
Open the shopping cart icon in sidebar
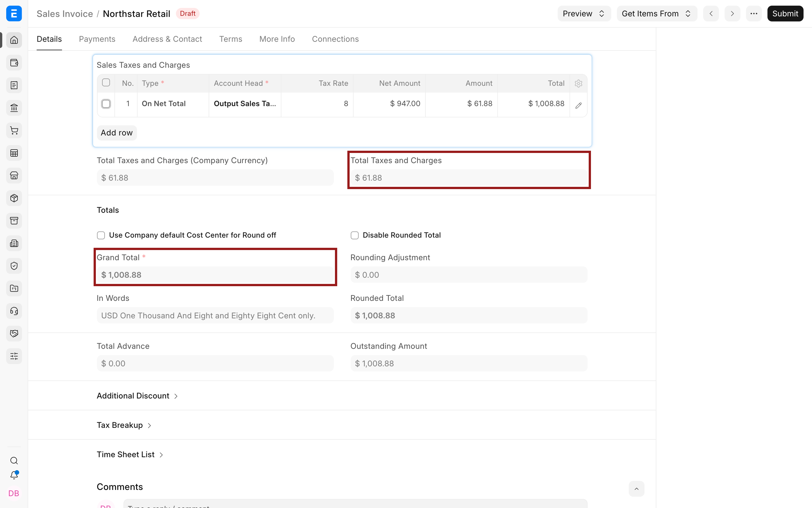coord(14,130)
